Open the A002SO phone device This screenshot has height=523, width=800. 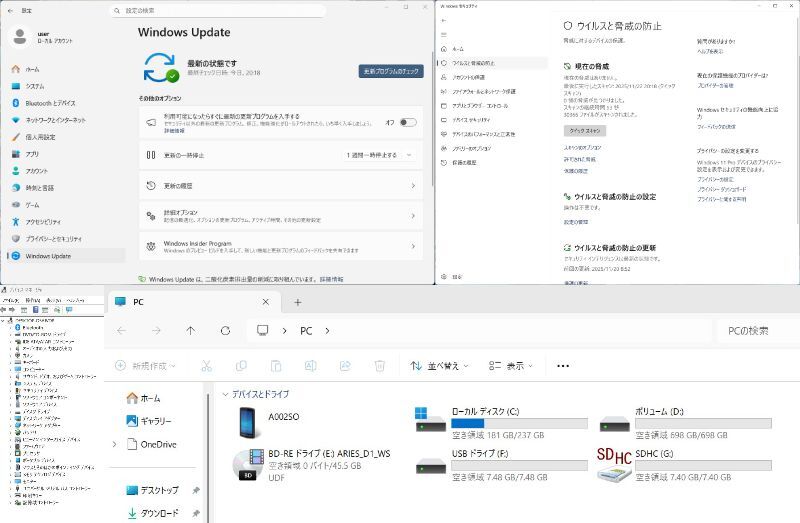[x=270, y=422]
